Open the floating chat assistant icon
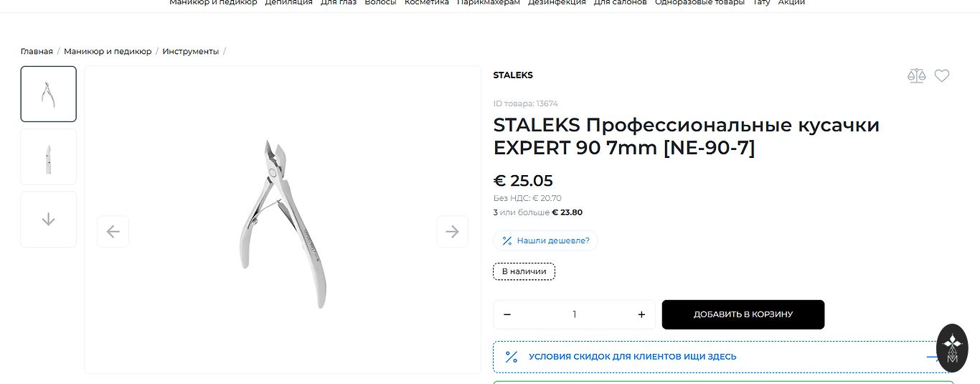Viewport: 980px width, 384px height. click(x=952, y=347)
